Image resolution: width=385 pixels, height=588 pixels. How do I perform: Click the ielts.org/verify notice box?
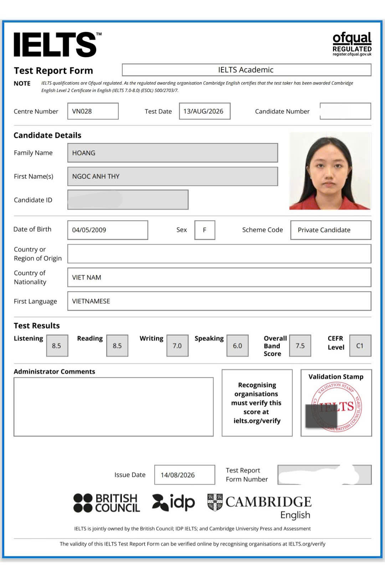(257, 403)
